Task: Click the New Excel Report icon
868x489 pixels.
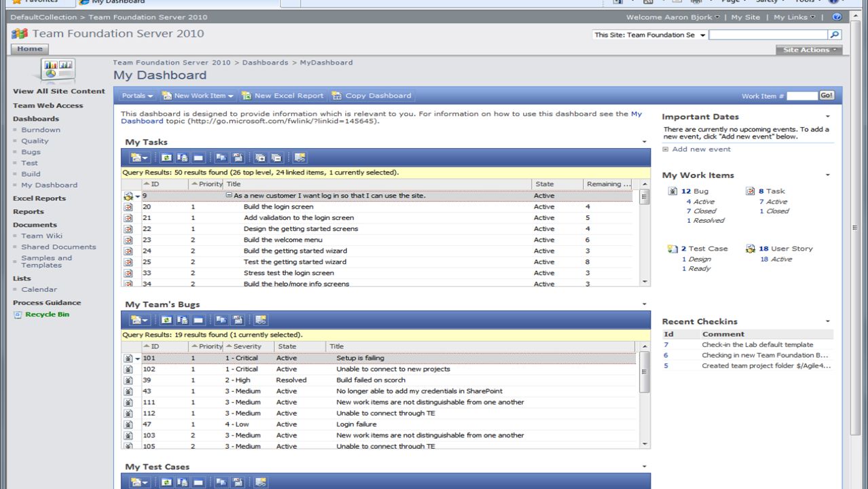Action: [246, 96]
